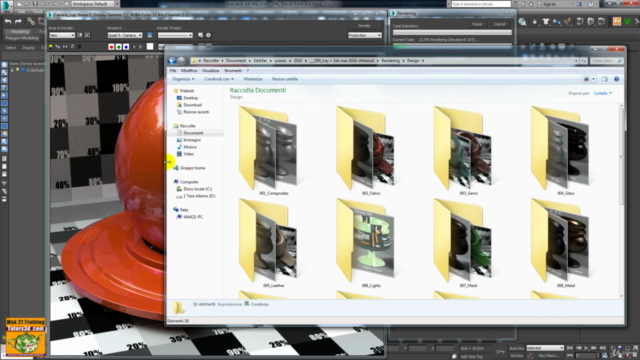Open the File menu in Explorer
This screenshot has width=640, height=360.
point(173,71)
